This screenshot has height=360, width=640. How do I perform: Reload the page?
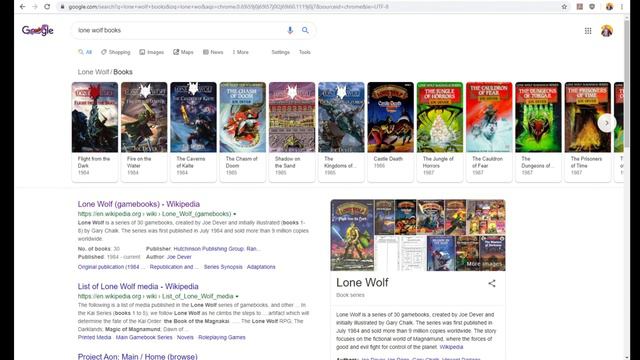(47, 7)
